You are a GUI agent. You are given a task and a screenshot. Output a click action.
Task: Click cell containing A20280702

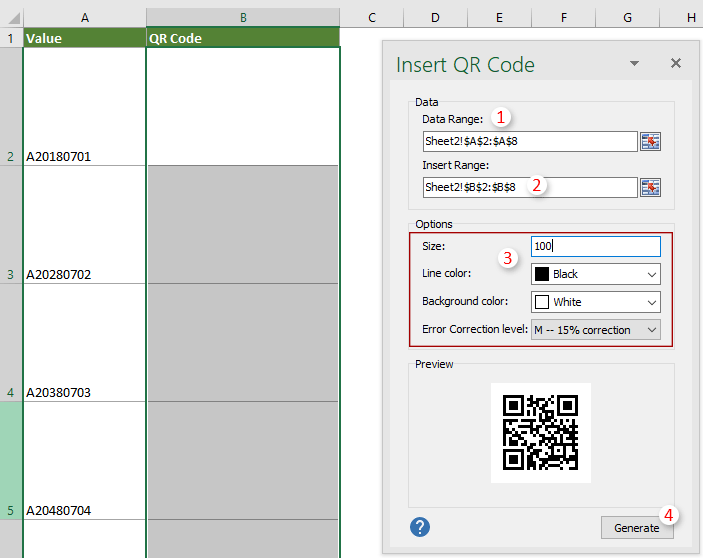85,225
